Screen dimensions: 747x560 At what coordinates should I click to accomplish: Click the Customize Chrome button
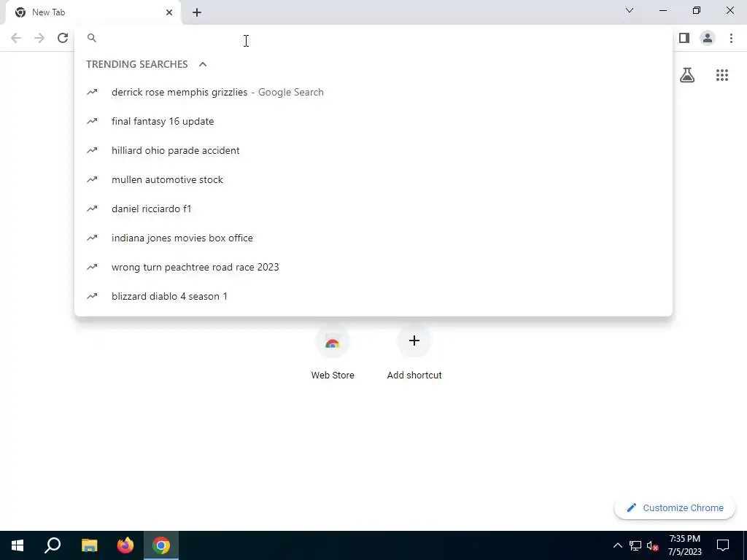pyautogui.click(x=675, y=508)
